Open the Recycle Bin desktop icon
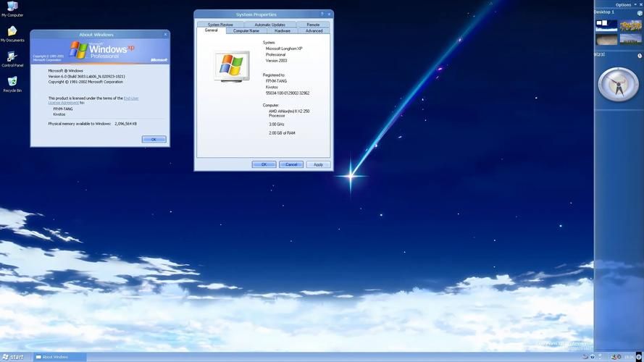This screenshot has width=644, height=362. 12,83
